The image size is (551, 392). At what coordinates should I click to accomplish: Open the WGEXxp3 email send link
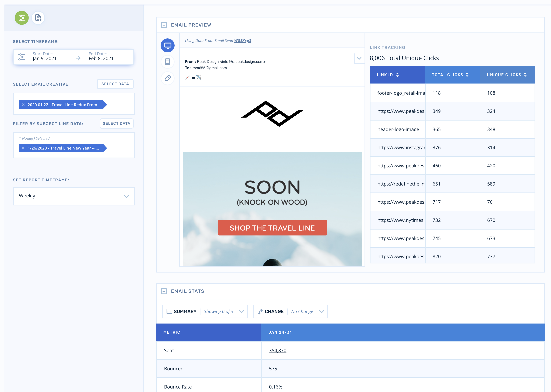click(242, 41)
